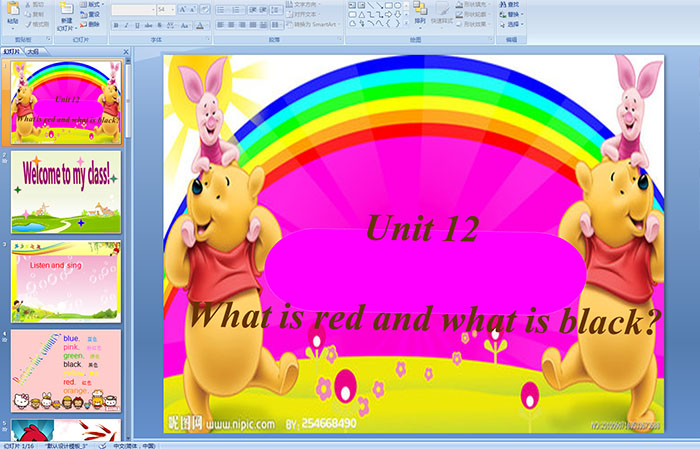Toggle italic formatting
Screen dimensions: 700x449
(127, 25)
